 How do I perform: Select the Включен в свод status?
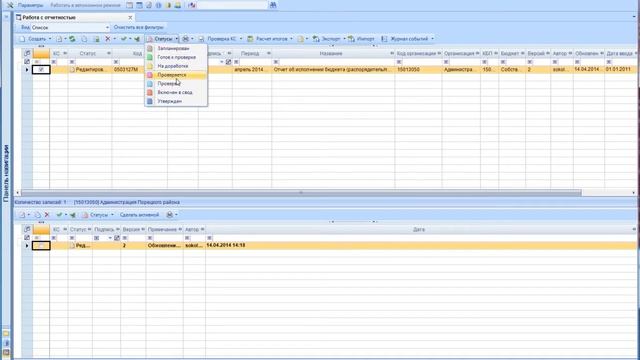tap(176, 92)
